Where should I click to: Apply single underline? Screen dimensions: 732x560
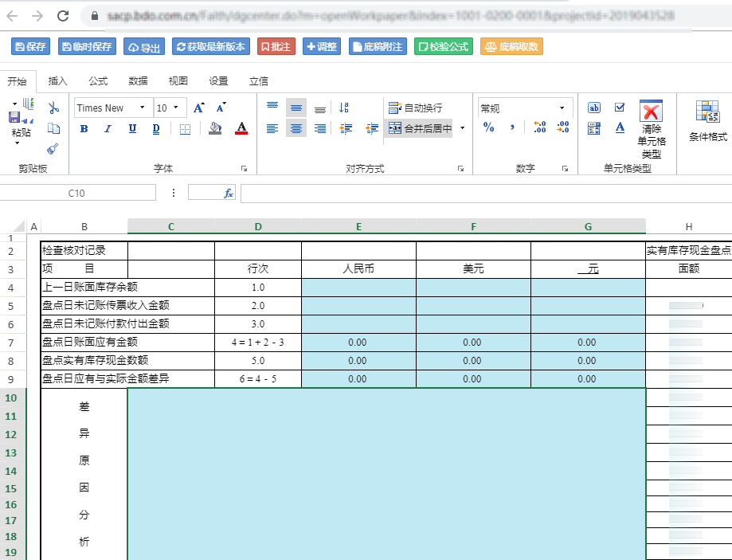click(132, 129)
